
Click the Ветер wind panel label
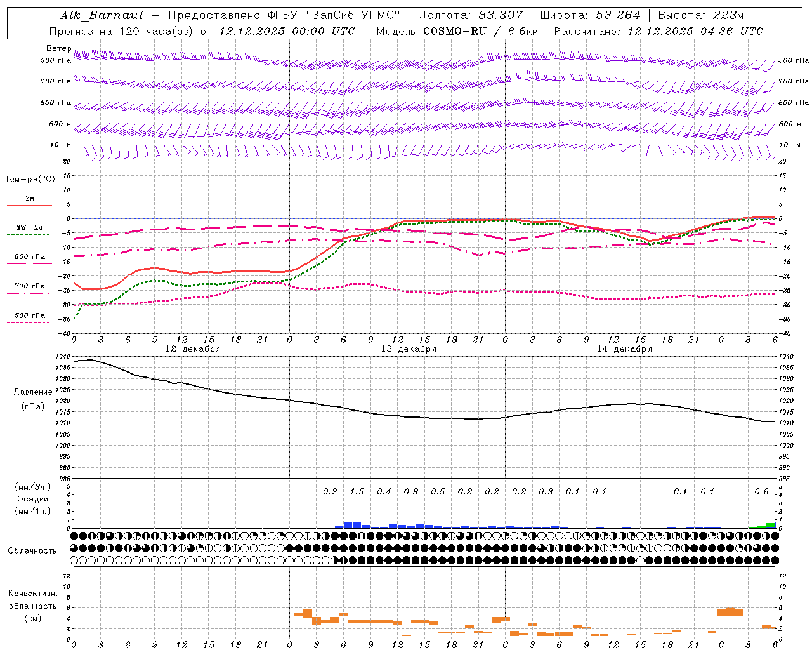[59, 48]
